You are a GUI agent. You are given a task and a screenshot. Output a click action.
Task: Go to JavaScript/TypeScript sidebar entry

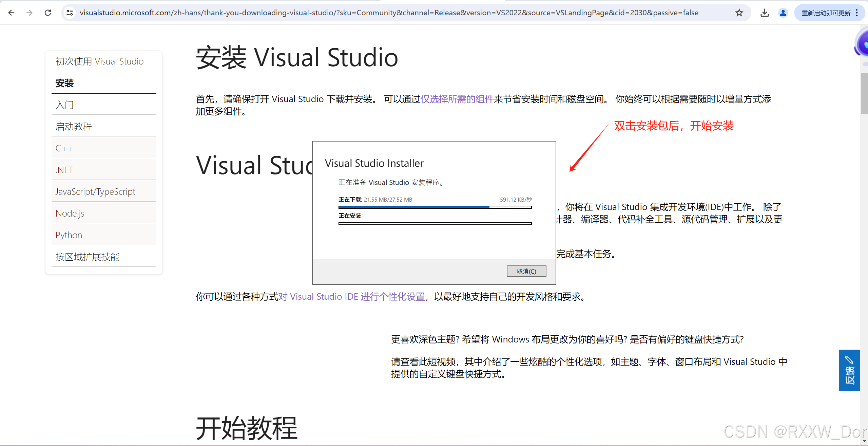[x=95, y=192]
